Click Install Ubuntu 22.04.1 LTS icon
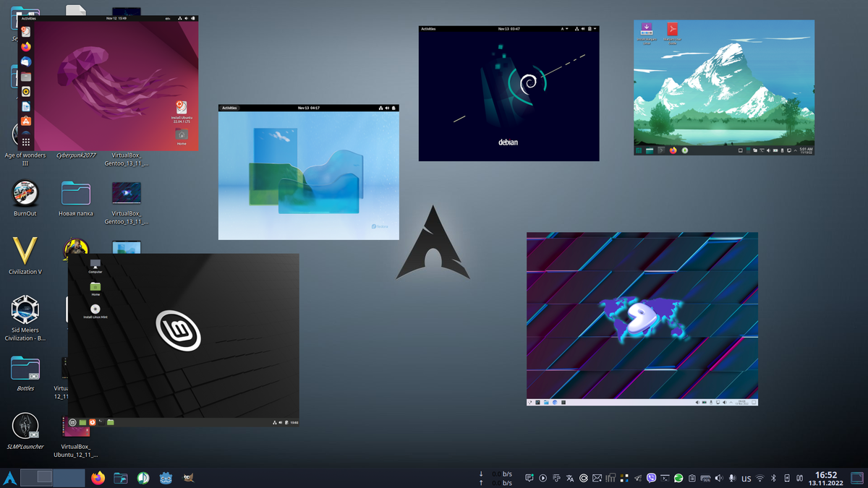868x488 pixels. (182, 112)
